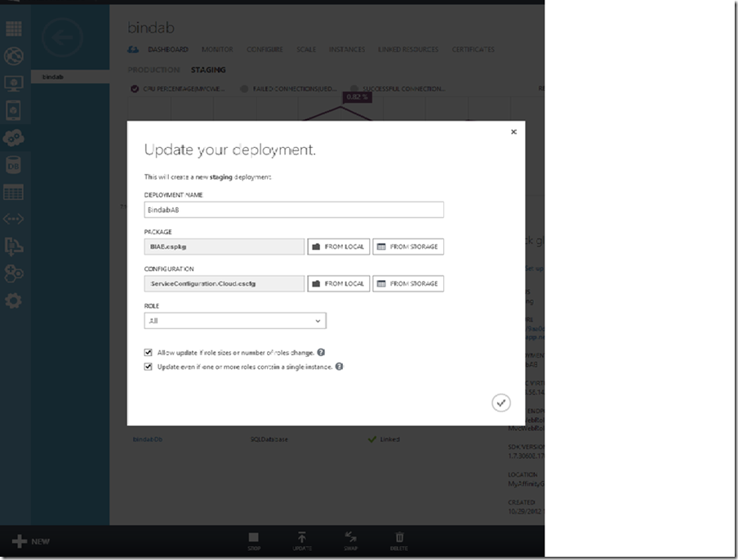The image size is (738, 560).
Task: Switch to the LINKED RESOURCES tab
Action: 408,50
